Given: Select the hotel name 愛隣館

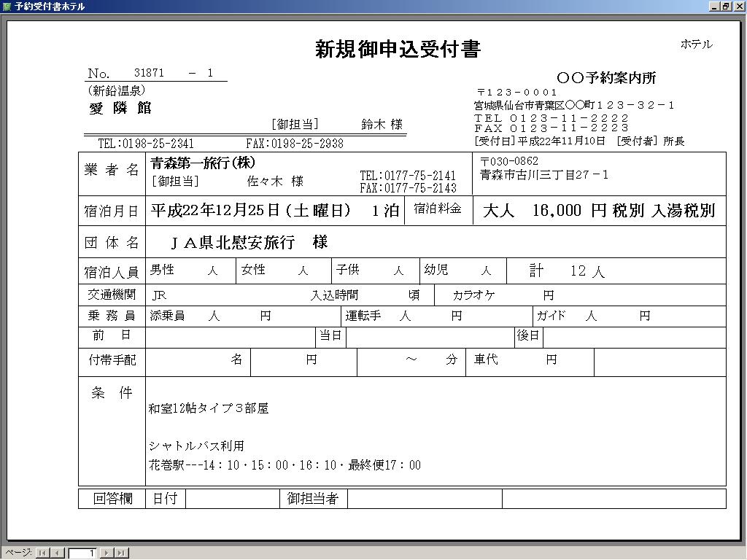Looking at the screenshot, I should pyautogui.click(x=120, y=108).
